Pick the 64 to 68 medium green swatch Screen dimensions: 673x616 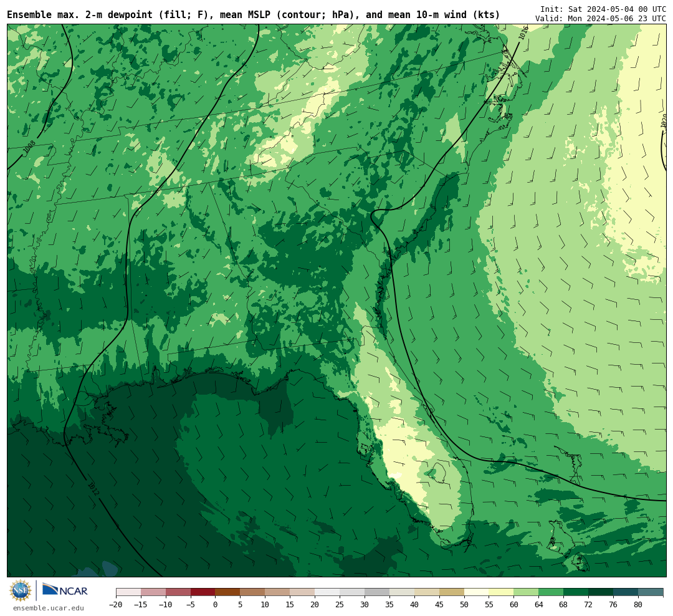[551, 592]
